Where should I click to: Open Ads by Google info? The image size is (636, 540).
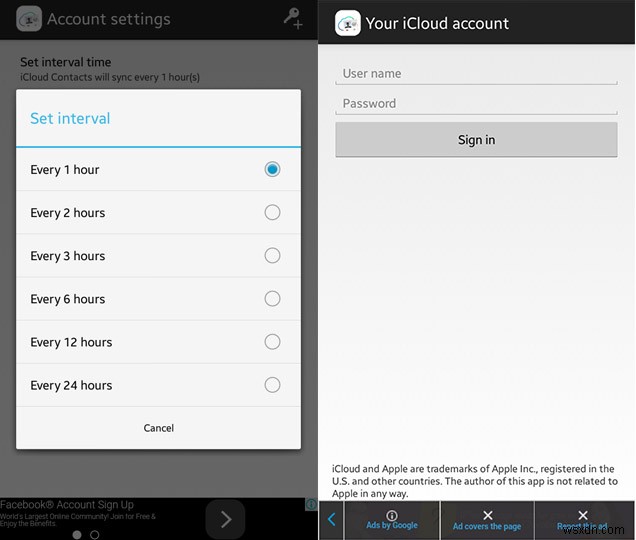tap(392, 520)
